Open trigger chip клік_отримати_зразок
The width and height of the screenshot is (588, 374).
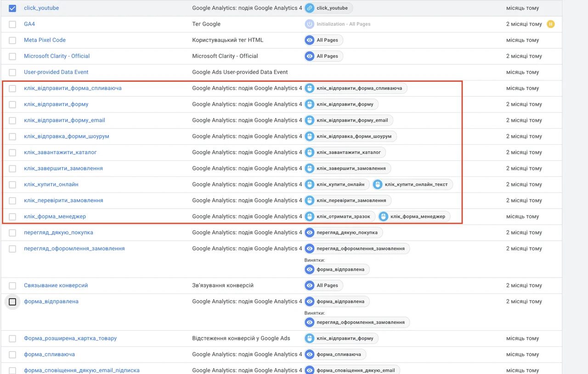(x=339, y=217)
